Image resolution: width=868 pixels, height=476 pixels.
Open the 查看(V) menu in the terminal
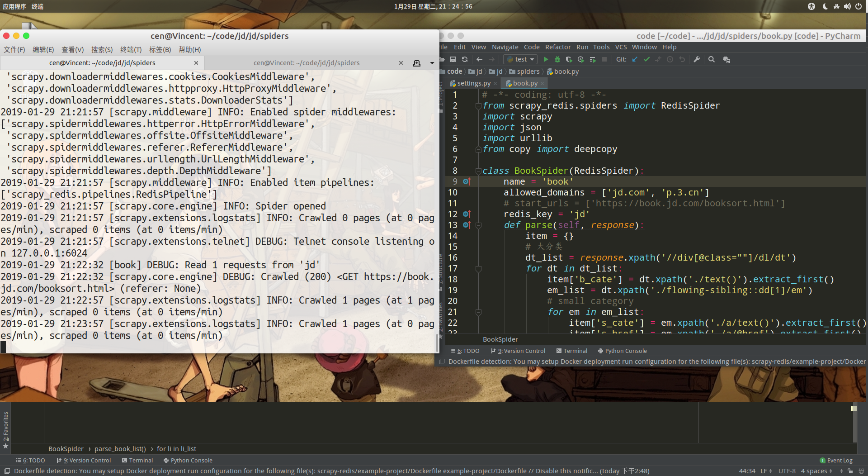[x=72, y=50]
